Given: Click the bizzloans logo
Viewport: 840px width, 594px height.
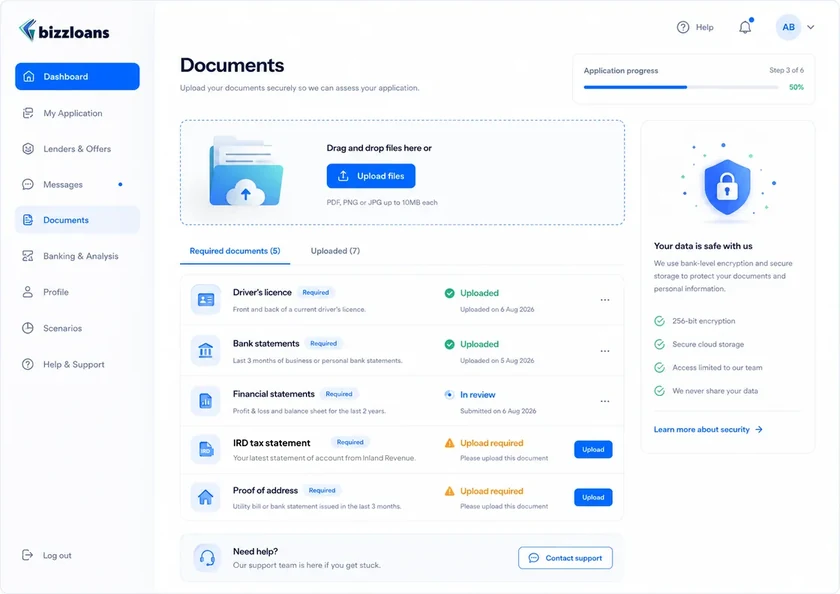Looking at the screenshot, I should tap(64, 31).
